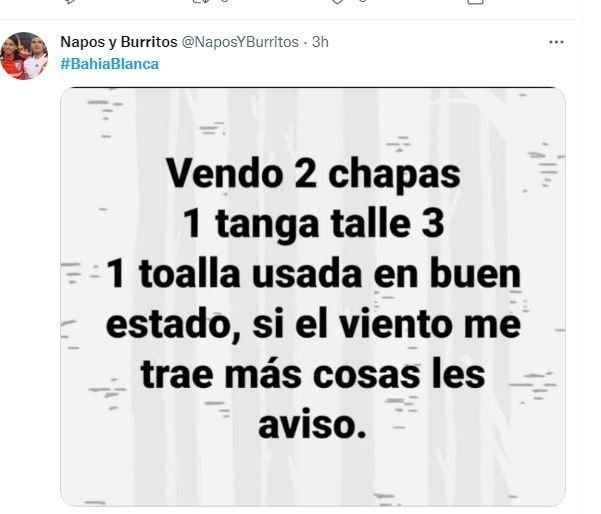The width and height of the screenshot is (601, 514).
Task: Click the like count next to the heart icon
Action: point(363,1)
